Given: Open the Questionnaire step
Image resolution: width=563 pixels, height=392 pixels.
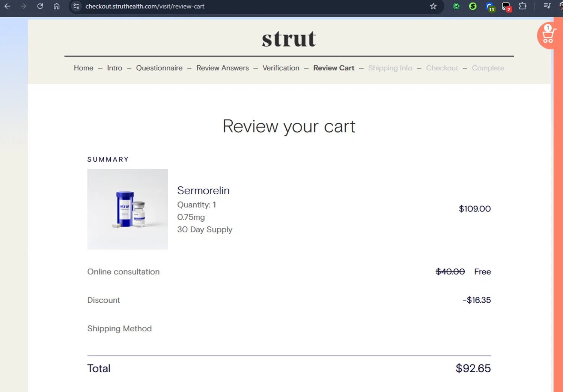Looking at the screenshot, I should [159, 68].
